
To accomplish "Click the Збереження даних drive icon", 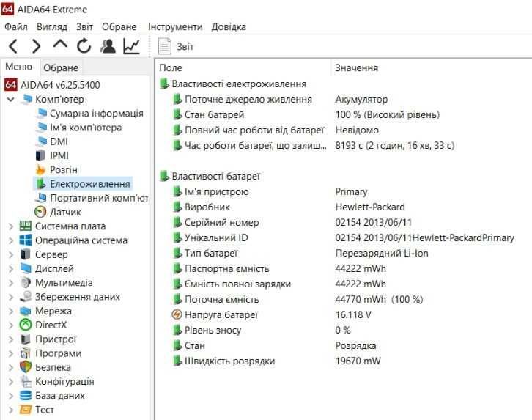I will coord(26,297).
